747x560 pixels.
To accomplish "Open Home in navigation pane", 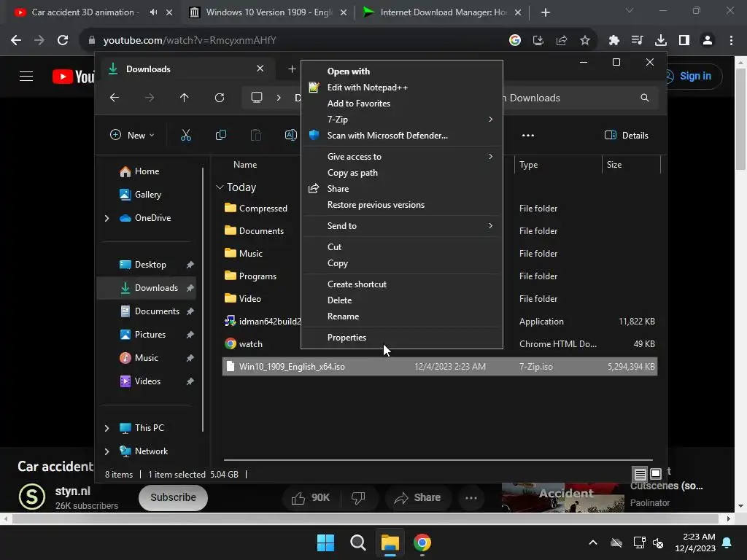I will [x=146, y=171].
